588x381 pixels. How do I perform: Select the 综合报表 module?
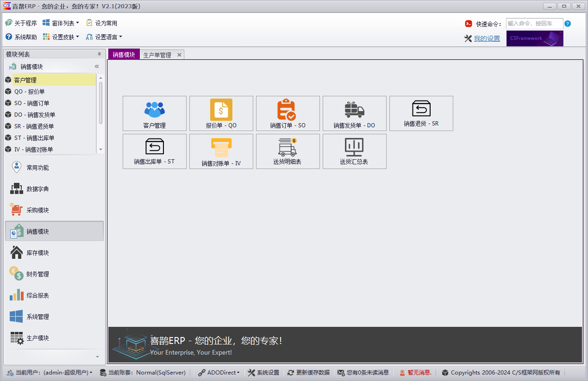click(54, 295)
